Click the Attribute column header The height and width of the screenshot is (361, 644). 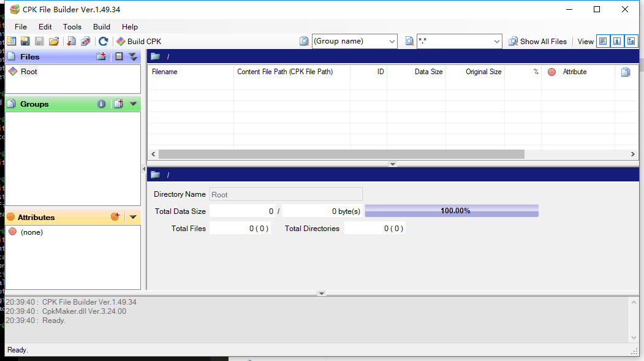(578, 72)
